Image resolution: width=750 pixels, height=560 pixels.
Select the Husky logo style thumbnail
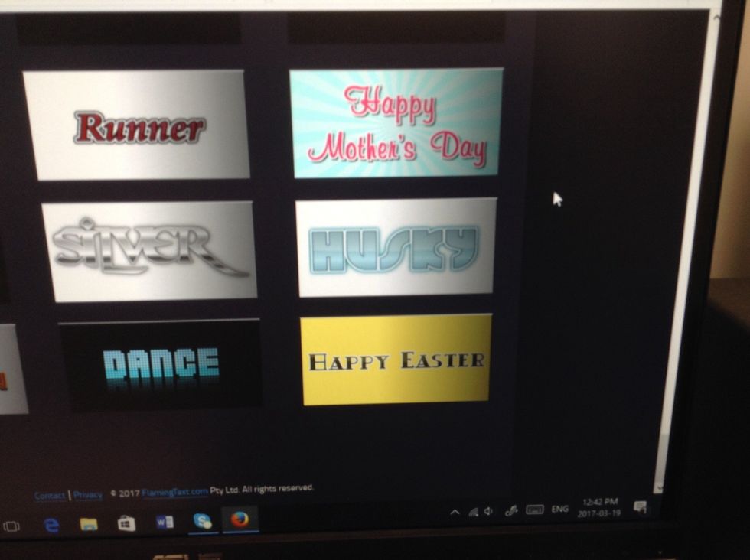(396, 247)
